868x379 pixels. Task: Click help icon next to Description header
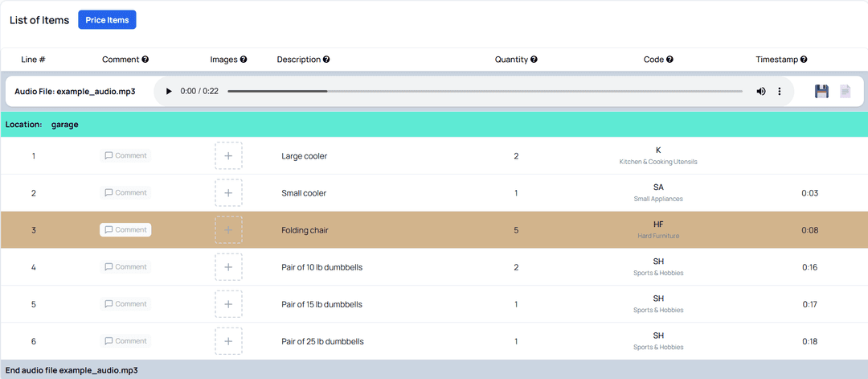click(326, 60)
